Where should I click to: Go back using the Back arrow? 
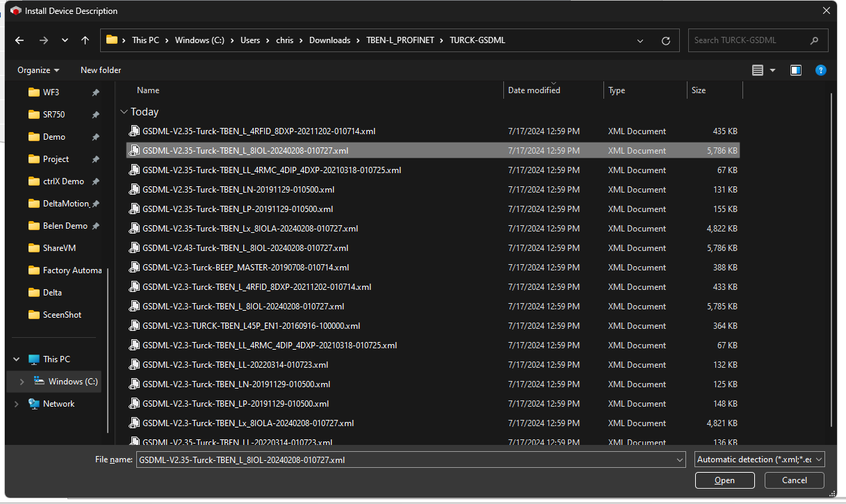19,40
